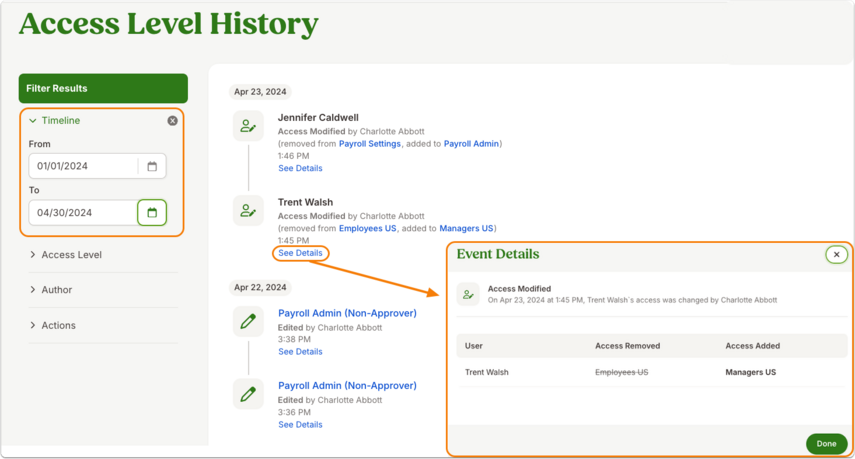Click the Managers US cell in the table
Image resolution: width=855 pixels, height=459 pixels.
coord(750,372)
